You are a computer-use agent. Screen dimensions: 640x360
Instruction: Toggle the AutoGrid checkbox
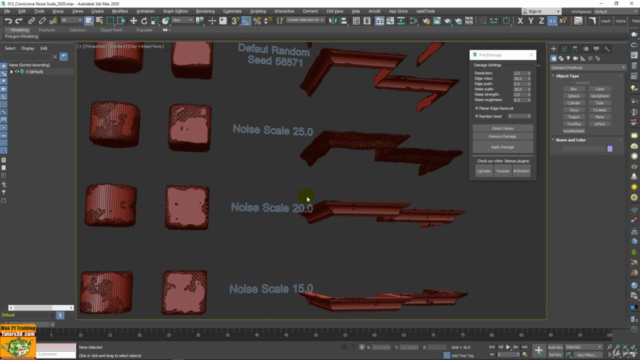pyautogui.click(x=573, y=83)
